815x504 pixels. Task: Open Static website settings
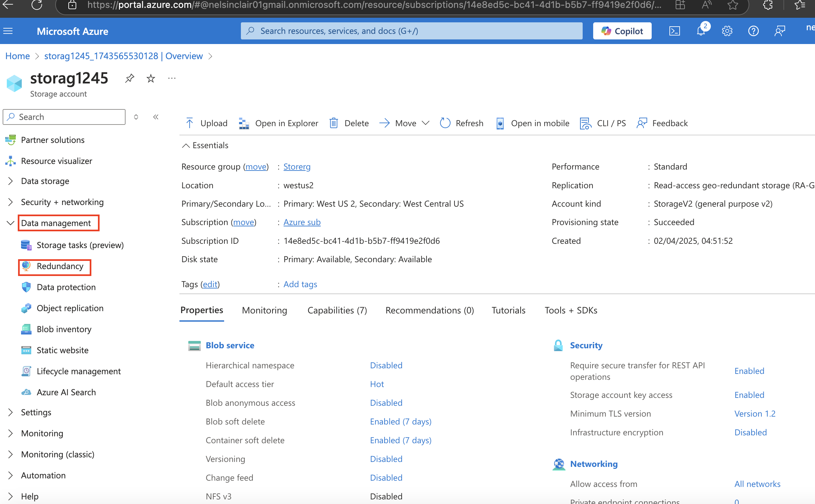[x=62, y=350]
